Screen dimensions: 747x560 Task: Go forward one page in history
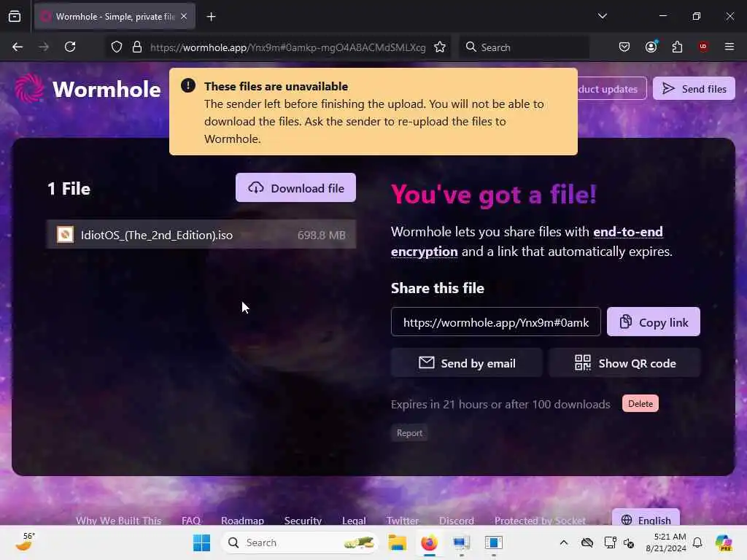coord(44,47)
